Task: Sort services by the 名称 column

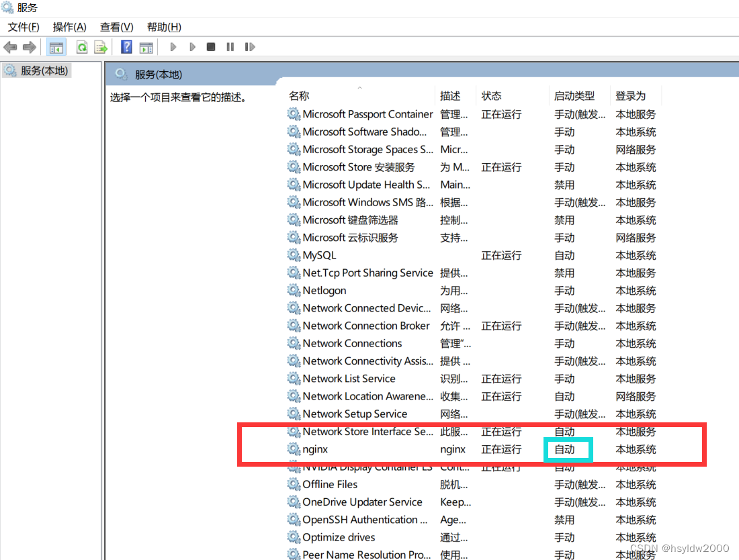Action: [298, 95]
